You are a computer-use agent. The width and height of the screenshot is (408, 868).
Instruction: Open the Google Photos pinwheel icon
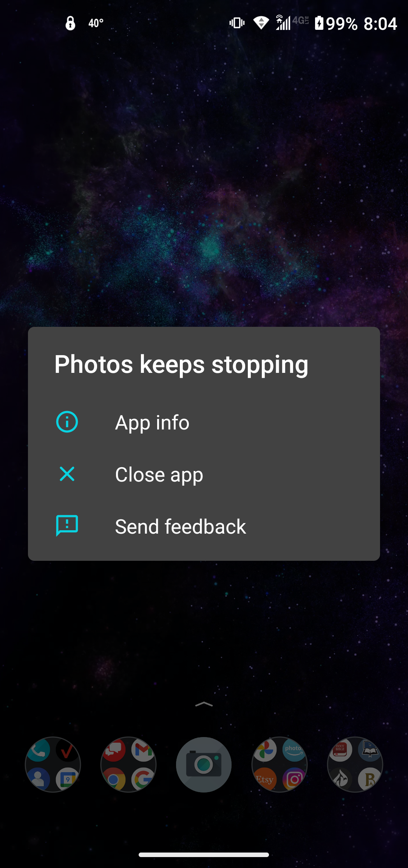265,750
